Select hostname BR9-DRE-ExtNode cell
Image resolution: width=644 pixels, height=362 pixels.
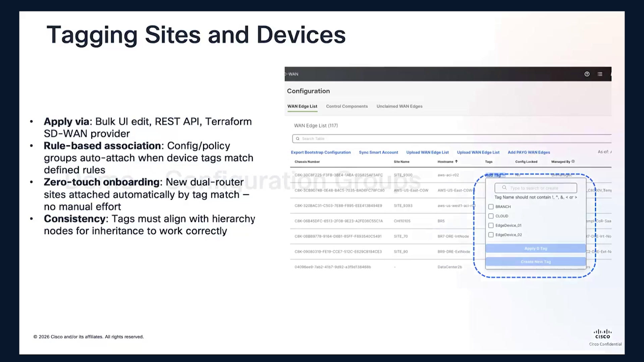pos(453,252)
